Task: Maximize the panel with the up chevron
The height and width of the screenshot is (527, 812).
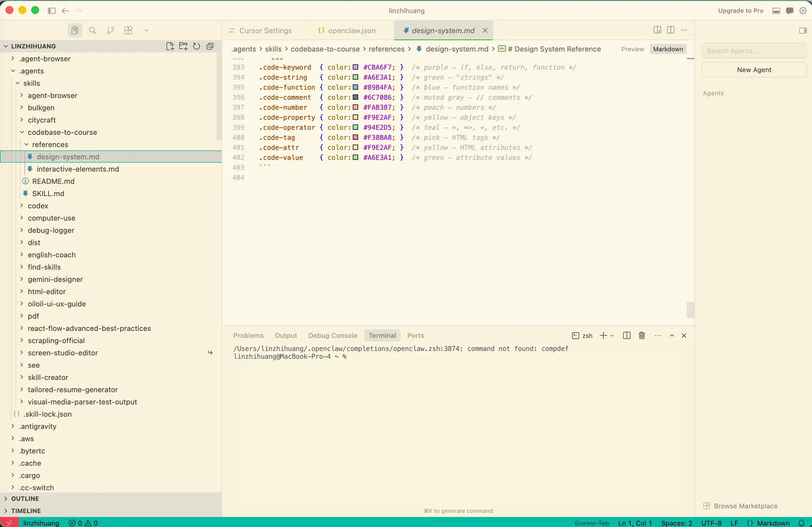Action: coord(672,336)
